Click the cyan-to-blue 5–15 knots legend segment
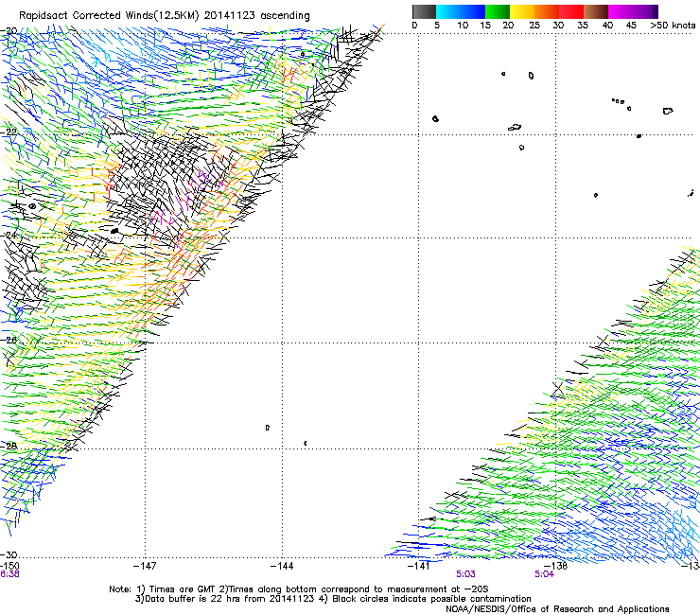 [x=461, y=11]
